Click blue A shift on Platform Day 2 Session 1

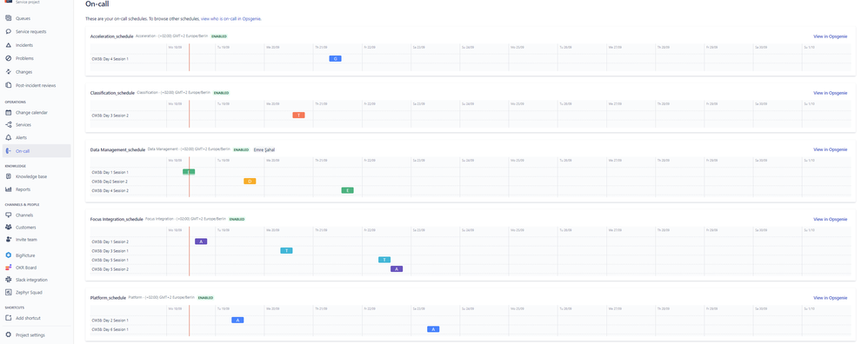pyautogui.click(x=237, y=321)
